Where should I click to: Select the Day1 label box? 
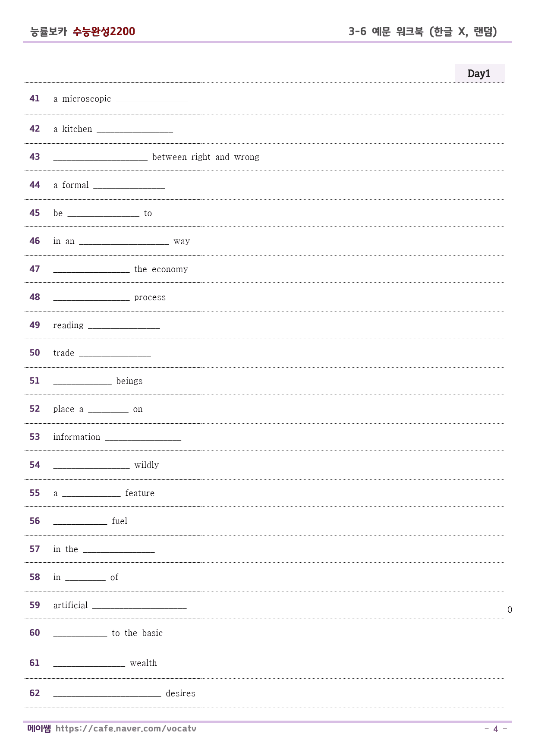click(x=480, y=73)
